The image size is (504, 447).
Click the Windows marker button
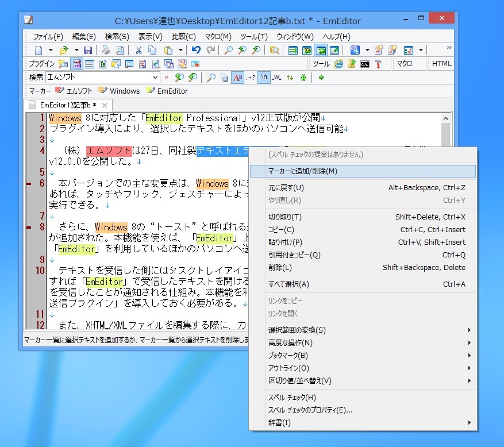(x=120, y=91)
